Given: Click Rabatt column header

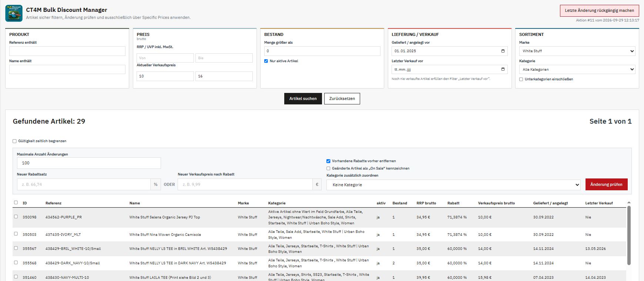Looking at the screenshot, I should point(453,203).
